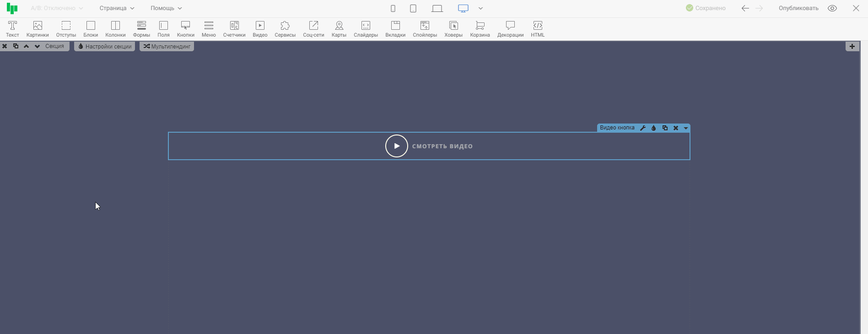868x334 pixels.
Task: Insert an HTML code widget
Action: click(538, 29)
